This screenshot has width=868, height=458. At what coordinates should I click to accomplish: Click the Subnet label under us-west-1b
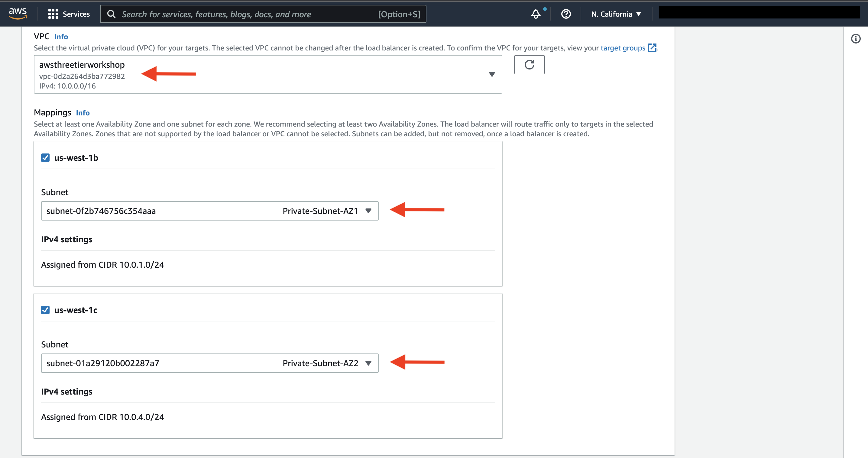pyautogui.click(x=55, y=192)
